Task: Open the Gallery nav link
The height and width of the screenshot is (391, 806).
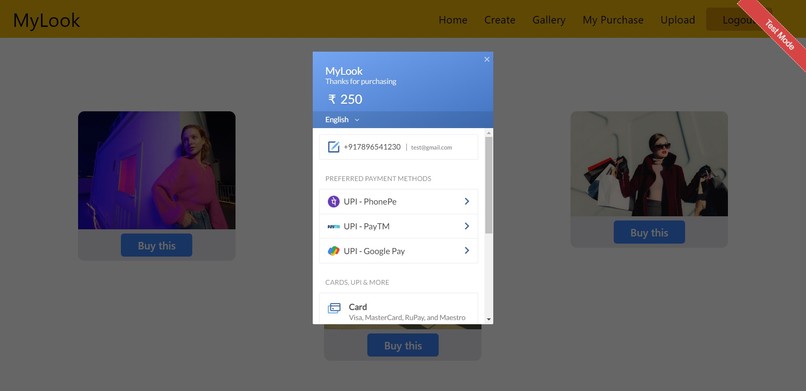Action: [x=548, y=20]
